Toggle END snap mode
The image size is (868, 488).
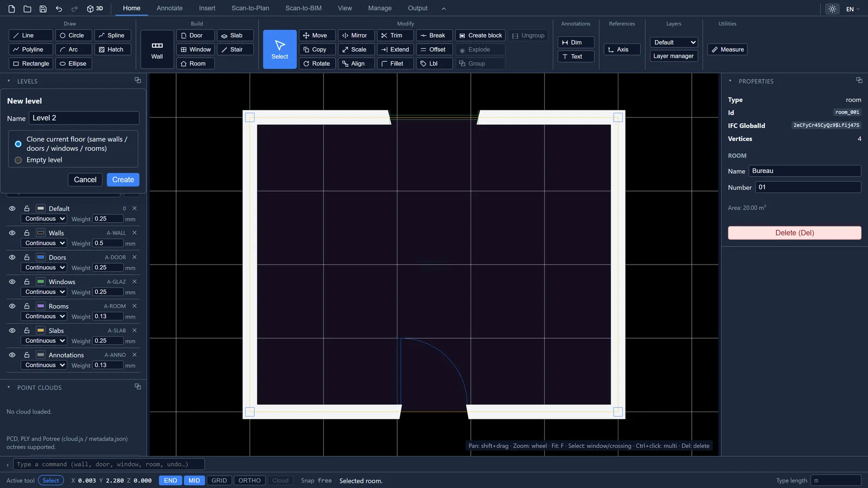tap(170, 480)
